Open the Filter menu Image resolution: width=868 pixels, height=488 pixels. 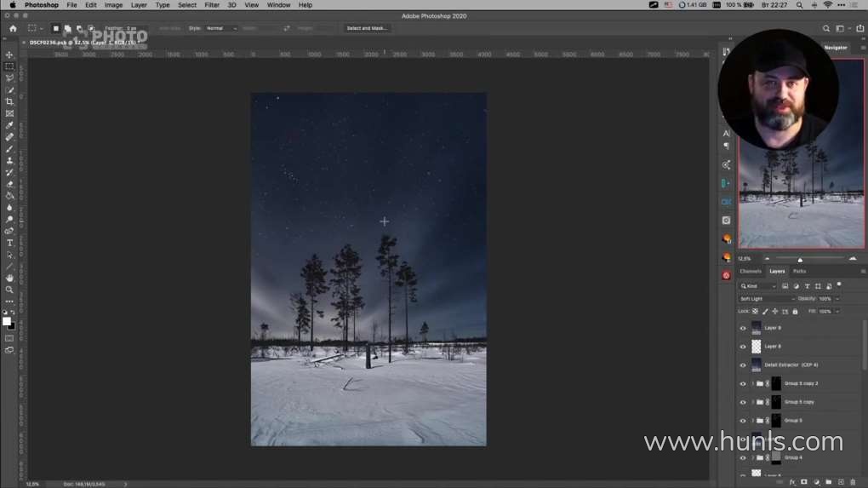212,5
